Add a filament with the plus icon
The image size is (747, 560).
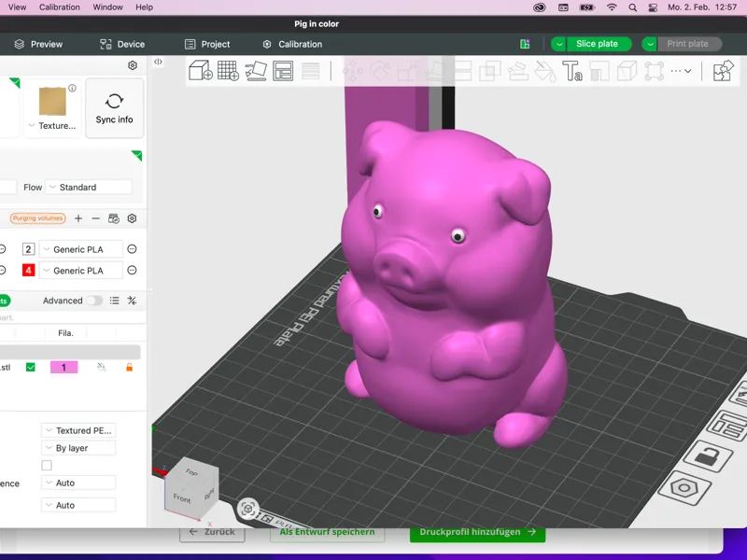click(78, 218)
